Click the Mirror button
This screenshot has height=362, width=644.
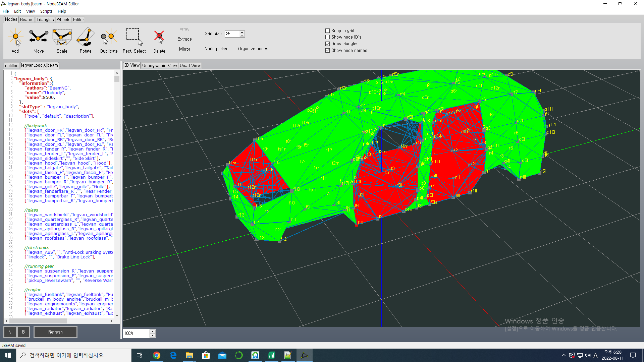pos(184,49)
